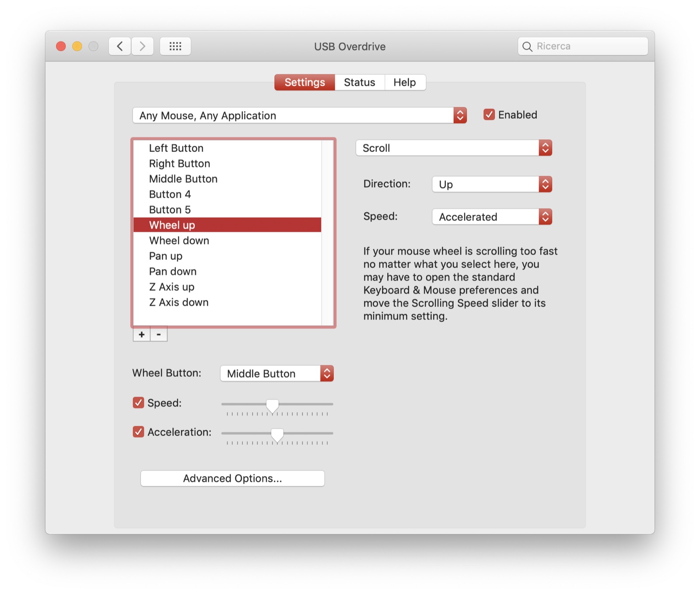Select Middle Button in the list
Screen dimensions: 700x594
click(227, 178)
